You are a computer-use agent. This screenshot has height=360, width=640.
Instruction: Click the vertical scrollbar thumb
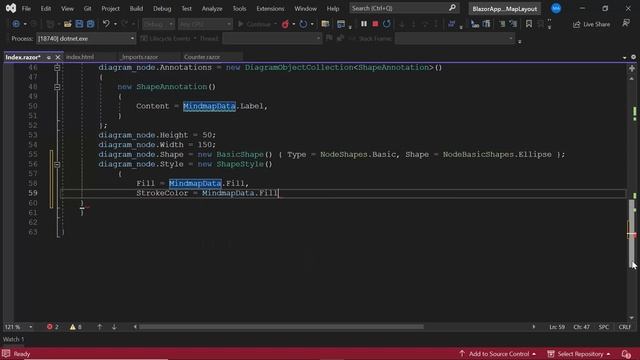(x=632, y=233)
